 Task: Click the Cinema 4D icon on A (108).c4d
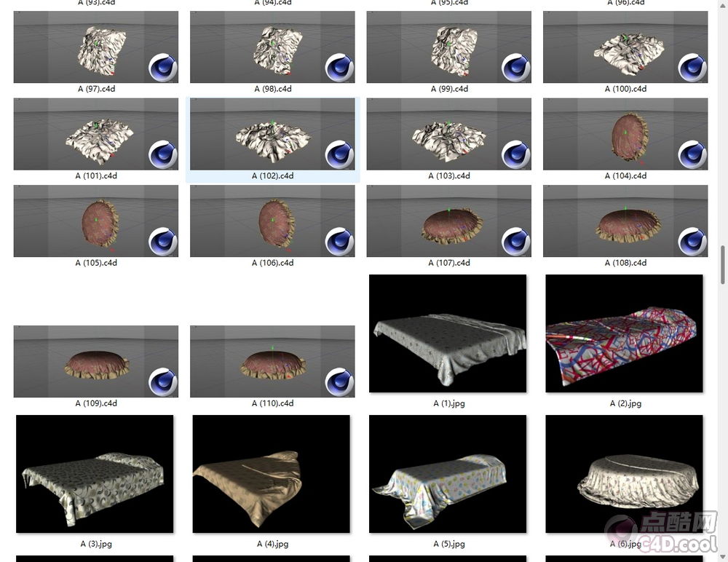692,242
